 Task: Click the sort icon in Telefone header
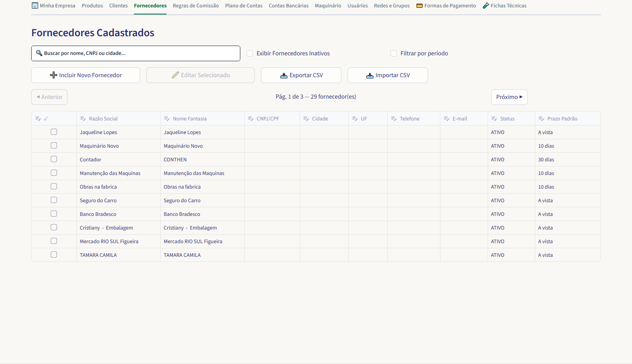tap(394, 118)
